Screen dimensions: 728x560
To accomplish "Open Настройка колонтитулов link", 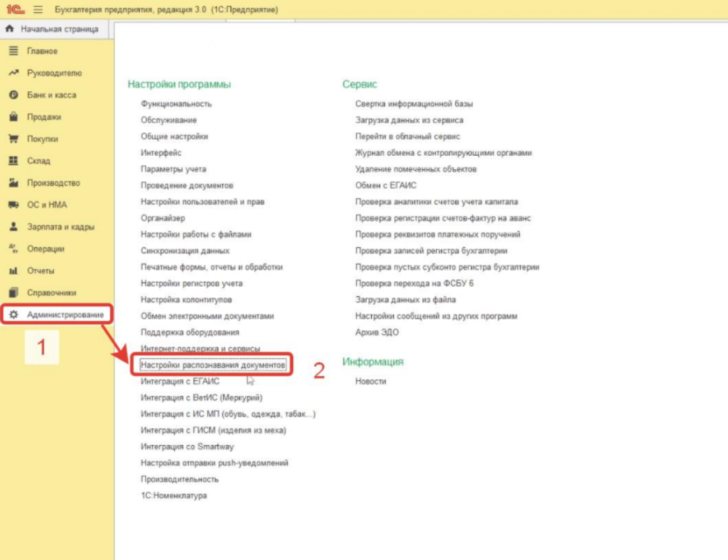I will pos(186,300).
